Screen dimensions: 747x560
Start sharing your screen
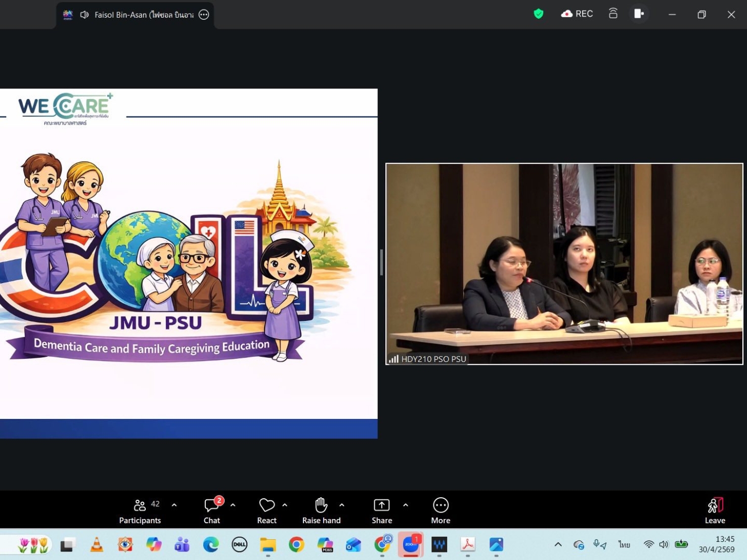point(382,510)
